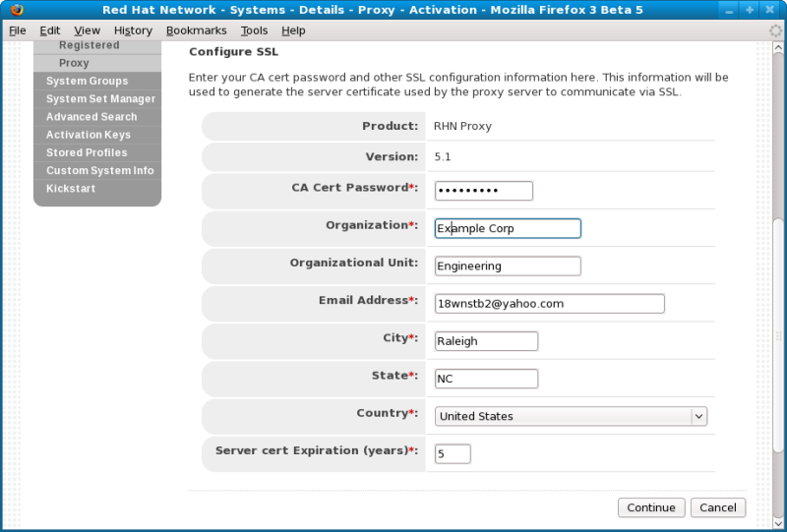This screenshot has height=532, width=787.
Task: Click the Email Address input
Action: [x=549, y=304]
